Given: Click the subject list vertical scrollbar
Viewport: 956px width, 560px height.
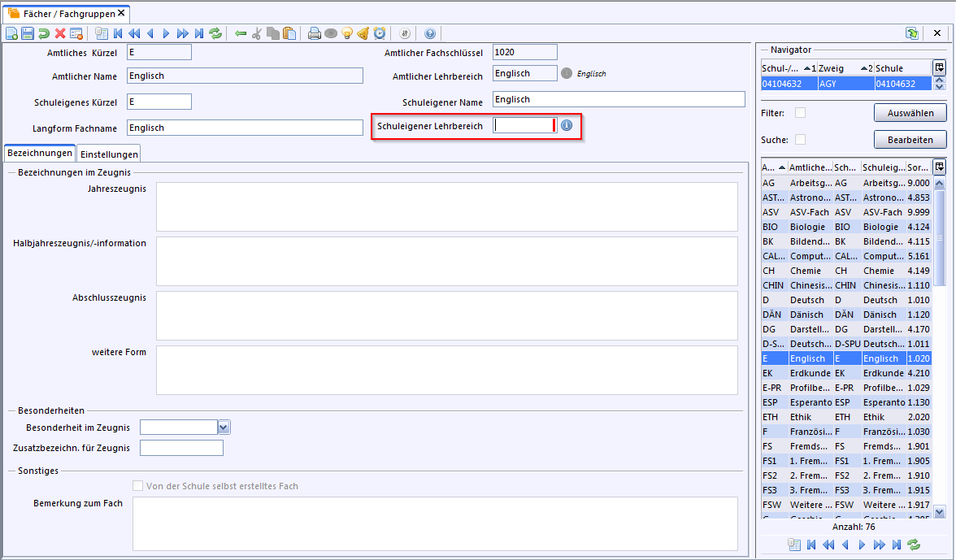Looking at the screenshot, I should tap(940, 325).
